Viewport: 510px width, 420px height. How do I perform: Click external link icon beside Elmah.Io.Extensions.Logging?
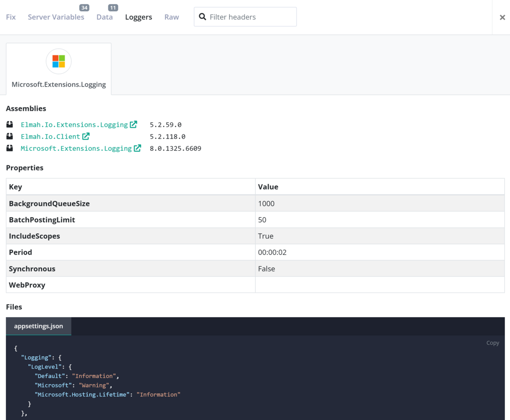133,124
